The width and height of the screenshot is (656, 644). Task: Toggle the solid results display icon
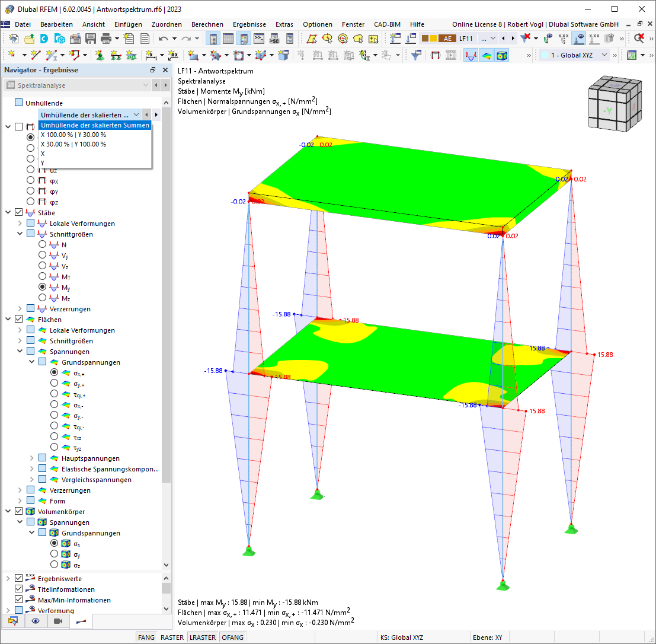[501, 55]
